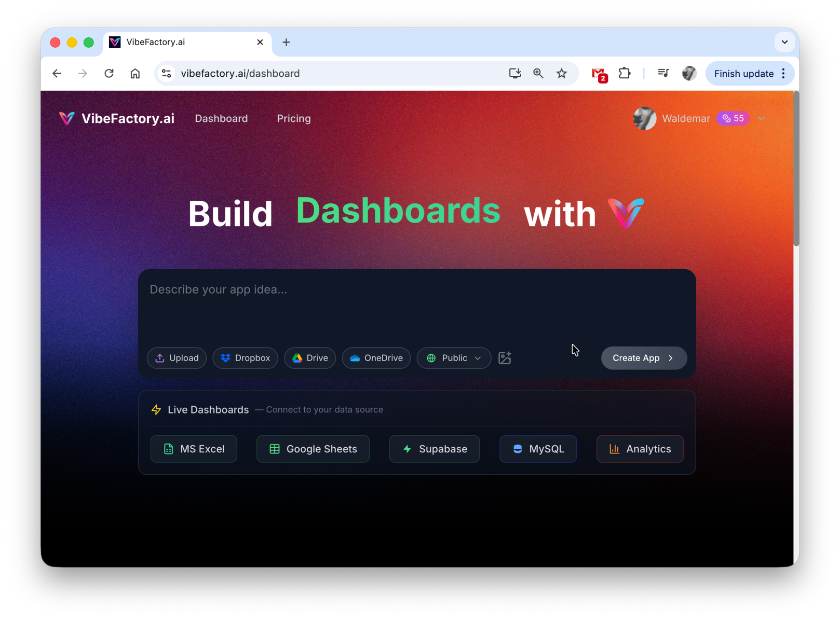
Task: Select the MySQL connector
Action: click(x=538, y=449)
